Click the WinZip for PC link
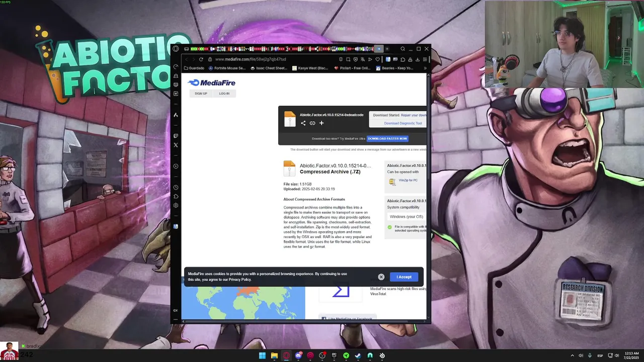Screen dimensions: 644x362 pyautogui.click(x=408, y=180)
